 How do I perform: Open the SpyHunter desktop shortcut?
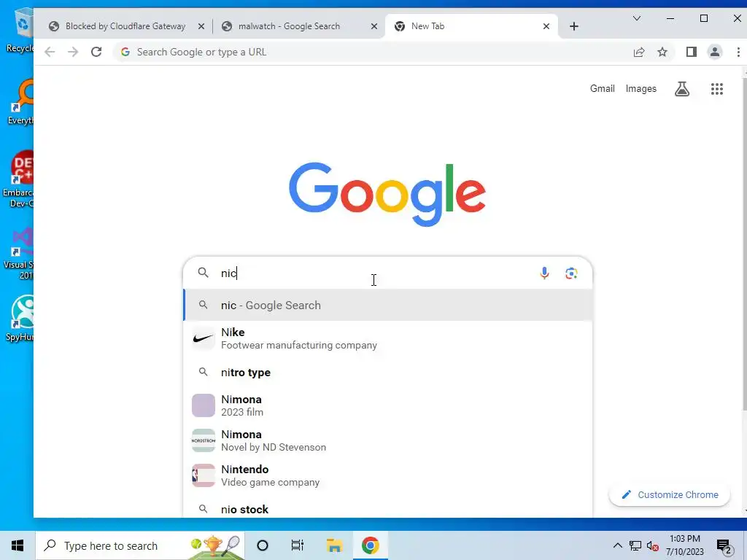pyautogui.click(x=19, y=318)
